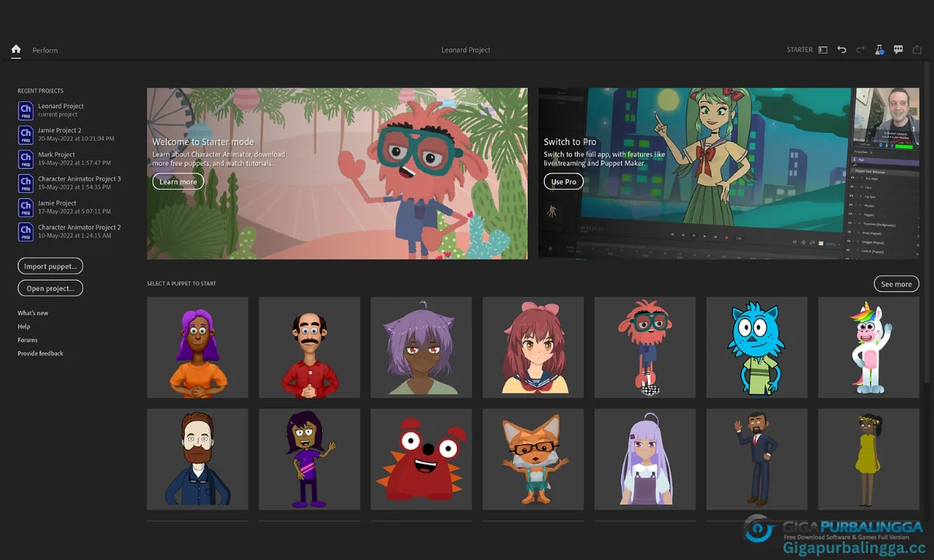The height and width of the screenshot is (560, 934).
Task: Click the Import puppet button
Action: pos(51,266)
